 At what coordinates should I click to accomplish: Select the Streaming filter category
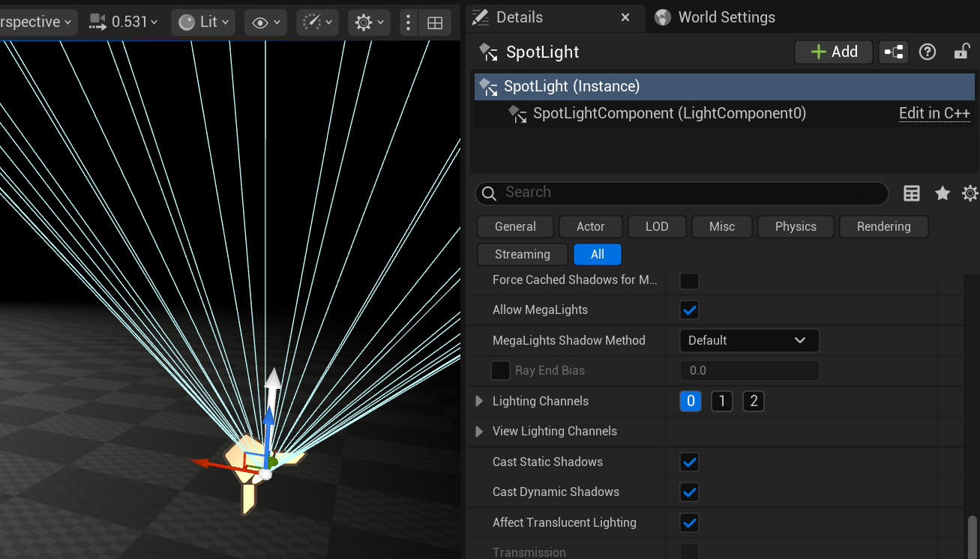coord(523,254)
